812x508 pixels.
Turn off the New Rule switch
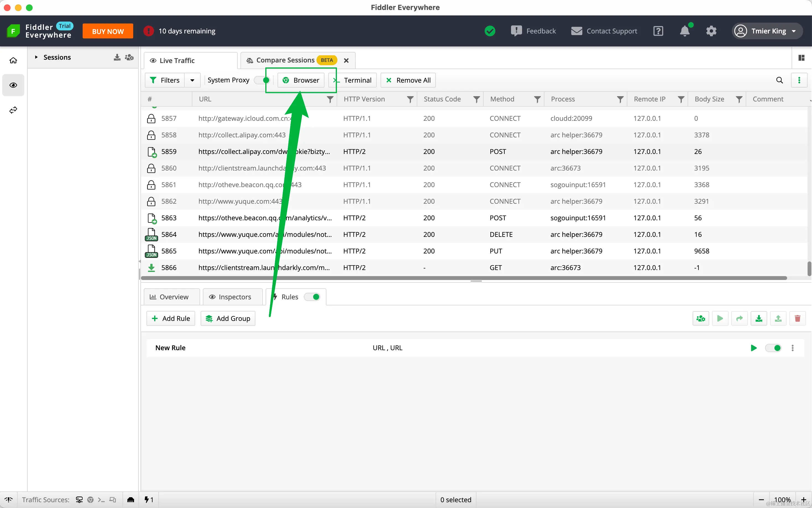[773, 348]
